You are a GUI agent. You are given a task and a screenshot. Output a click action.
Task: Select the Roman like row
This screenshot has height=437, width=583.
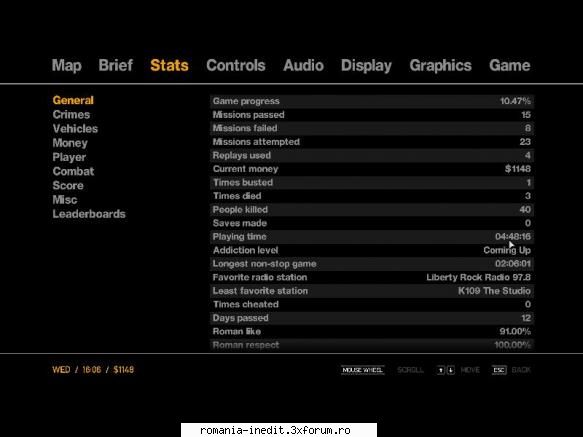pyautogui.click(x=372, y=332)
